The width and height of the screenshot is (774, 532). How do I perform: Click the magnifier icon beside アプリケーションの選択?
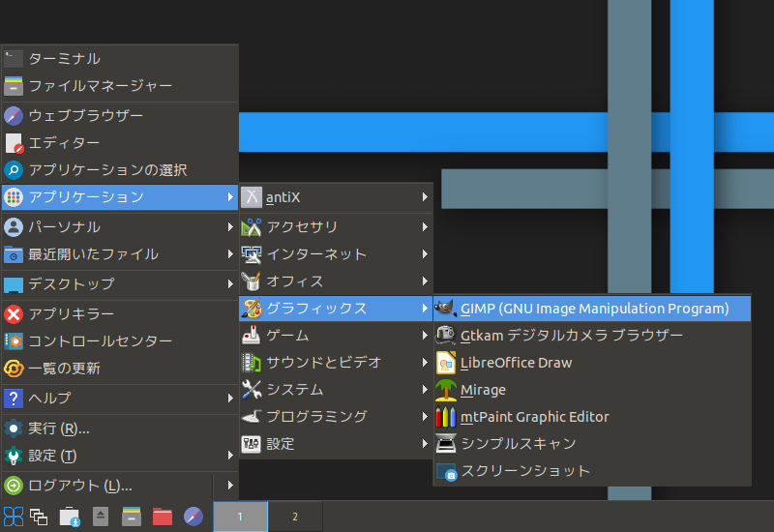[x=14, y=170]
